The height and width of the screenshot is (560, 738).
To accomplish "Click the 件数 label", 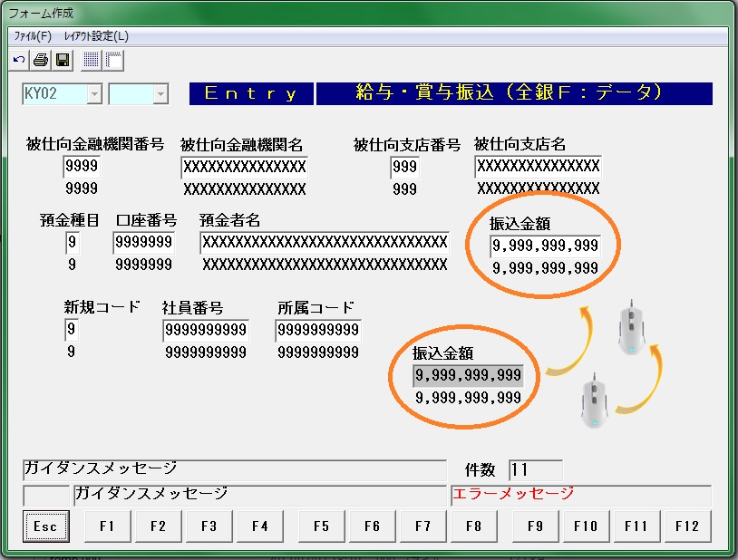I will click(x=481, y=469).
